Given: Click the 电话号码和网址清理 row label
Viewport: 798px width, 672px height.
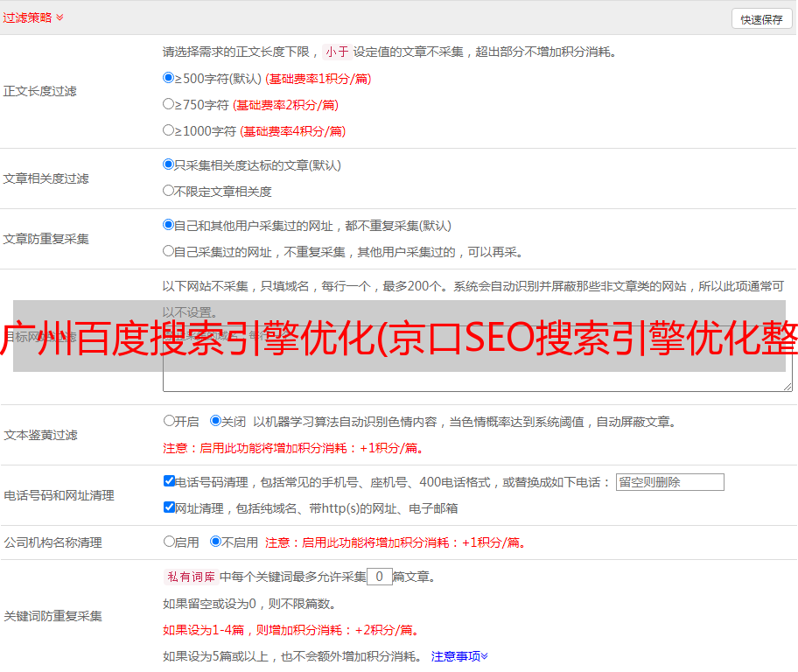Looking at the screenshot, I should [x=59, y=495].
